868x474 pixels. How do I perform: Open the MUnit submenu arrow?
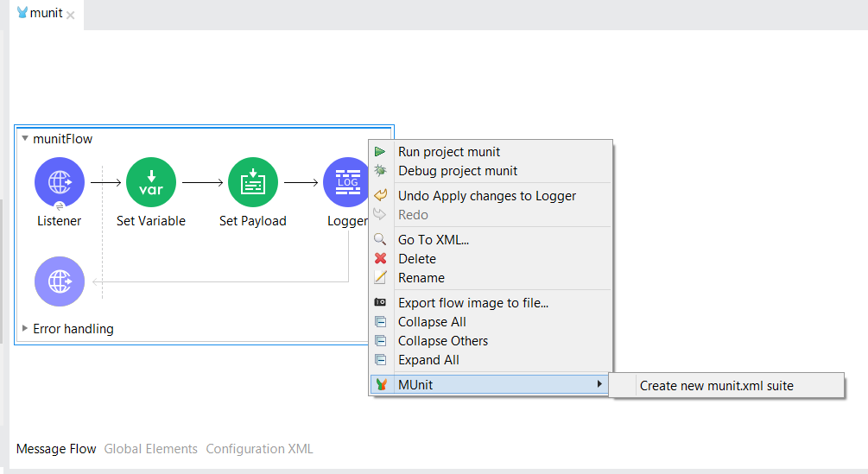point(599,385)
